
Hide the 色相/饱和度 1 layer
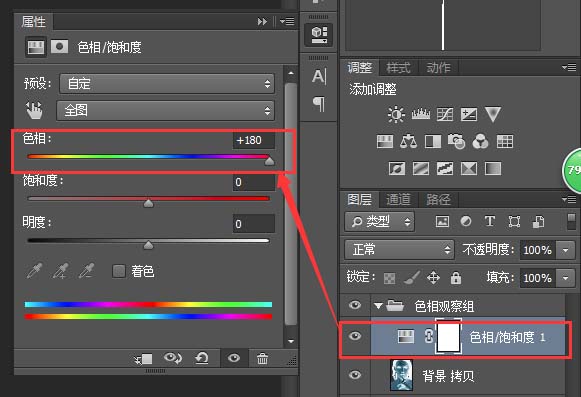click(355, 336)
